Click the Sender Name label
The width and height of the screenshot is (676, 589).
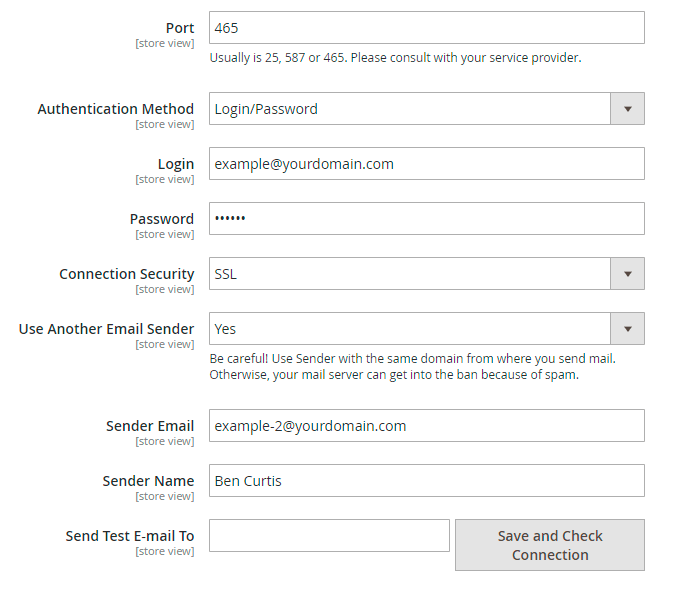coord(148,481)
